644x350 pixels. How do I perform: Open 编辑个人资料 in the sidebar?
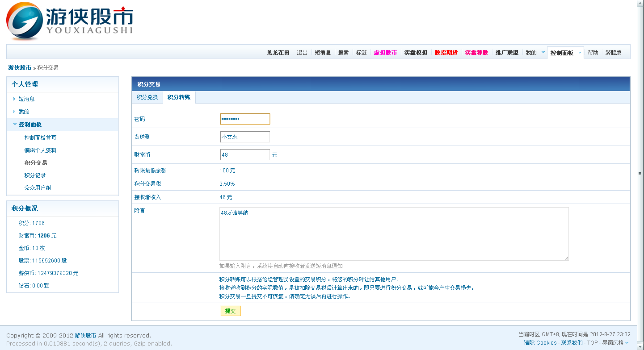(x=40, y=150)
